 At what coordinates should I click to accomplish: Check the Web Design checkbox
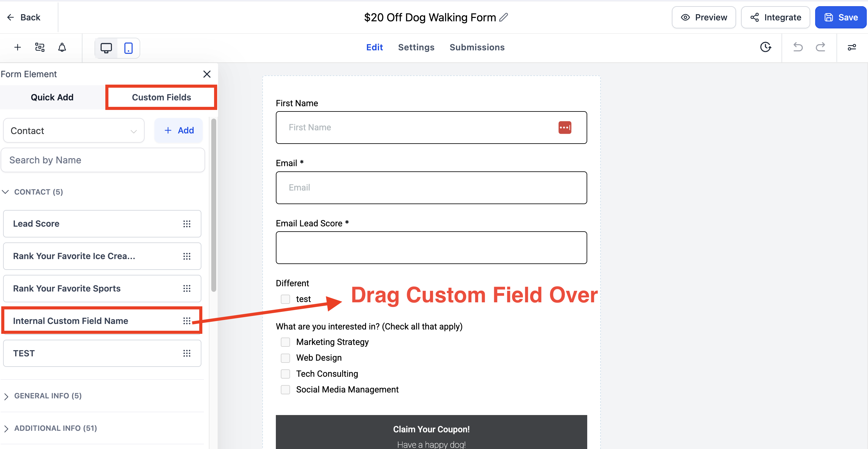pos(285,358)
